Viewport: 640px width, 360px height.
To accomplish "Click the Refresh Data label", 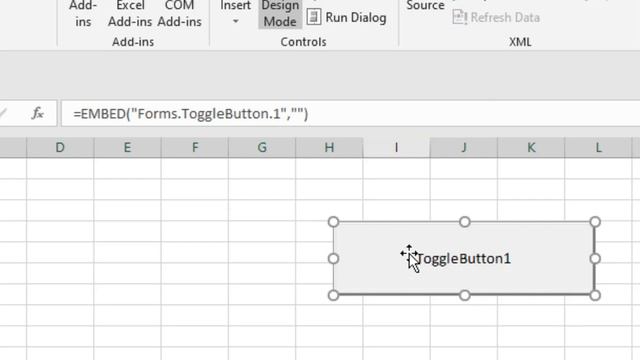I will pyautogui.click(x=505, y=18).
